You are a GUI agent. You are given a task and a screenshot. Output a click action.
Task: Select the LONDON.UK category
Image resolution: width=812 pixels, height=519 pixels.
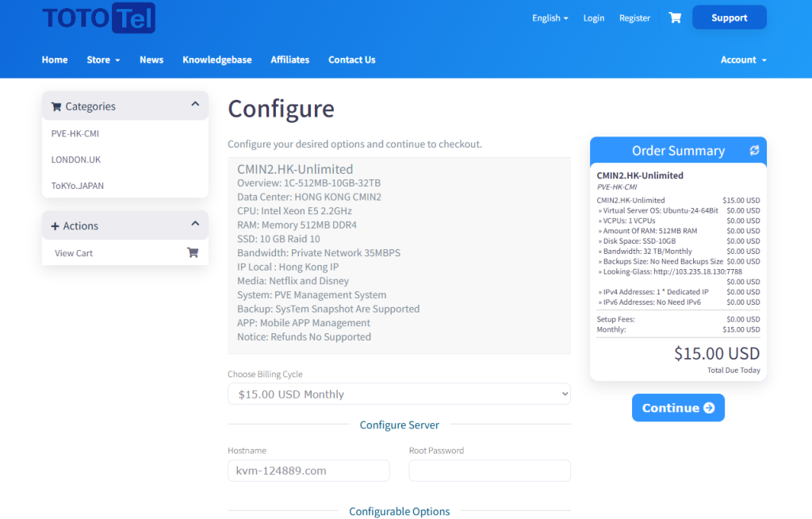(x=76, y=160)
